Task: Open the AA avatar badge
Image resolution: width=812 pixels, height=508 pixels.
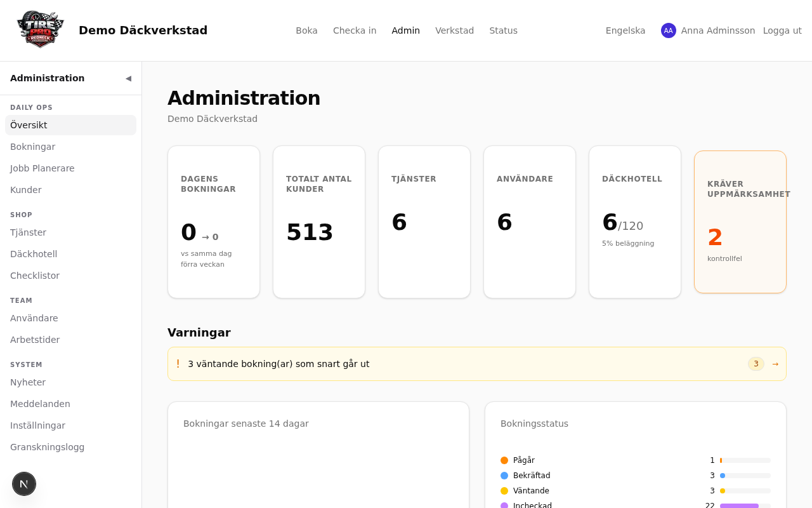Action: click(x=669, y=30)
